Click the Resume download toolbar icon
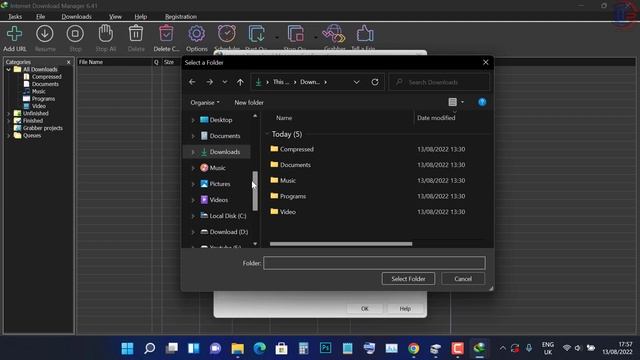Image resolution: width=640 pixels, height=360 pixels. pyautogui.click(x=45, y=34)
